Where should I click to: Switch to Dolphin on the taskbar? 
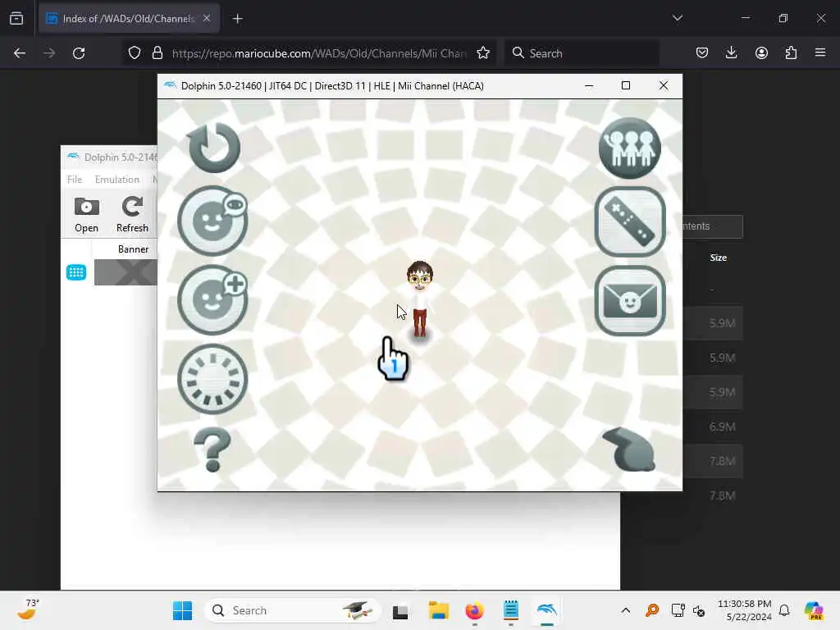547,610
